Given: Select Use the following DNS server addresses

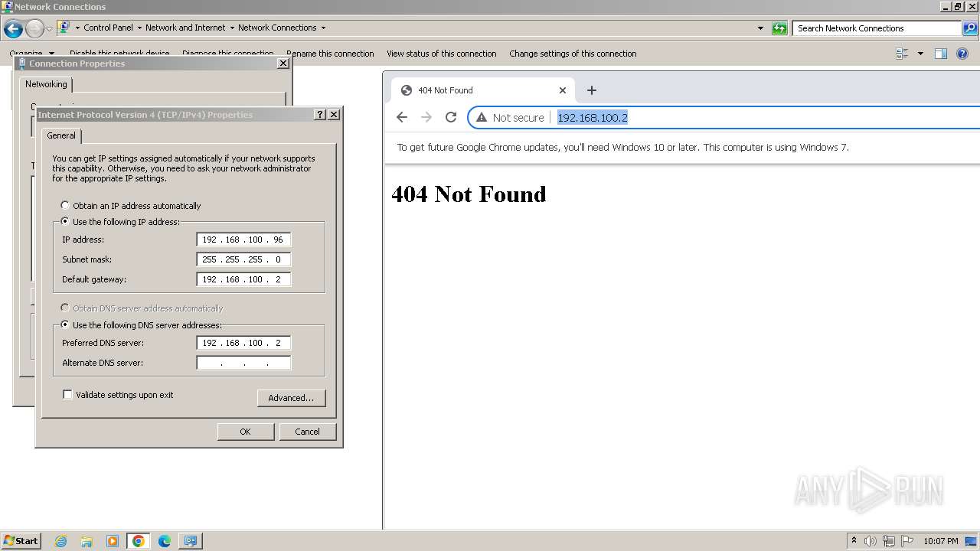Looking at the screenshot, I should tap(65, 325).
